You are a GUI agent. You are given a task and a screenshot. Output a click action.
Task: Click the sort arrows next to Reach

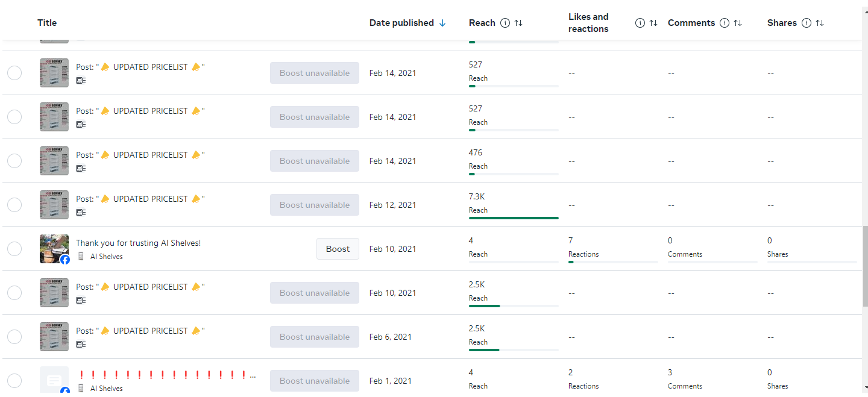[518, 23]
